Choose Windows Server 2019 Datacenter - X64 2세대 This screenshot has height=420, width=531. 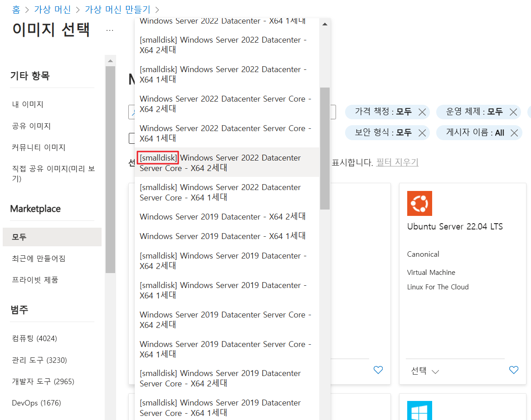click(x=227, y=216)
